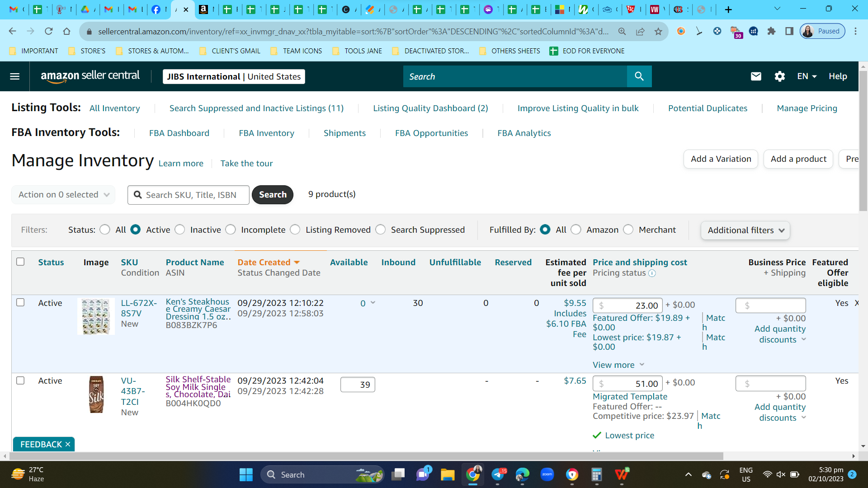The height and width of the screenshot is (488, 868).
Task: Select Fulfilled By Amazon radio button
Action: 576,230
